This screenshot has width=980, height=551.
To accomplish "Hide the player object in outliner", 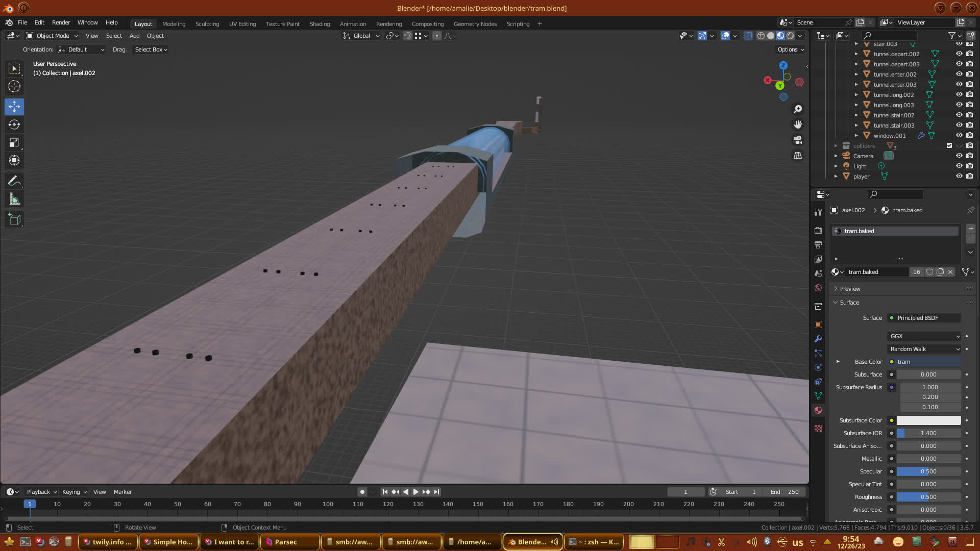I will tap(959, 176).
